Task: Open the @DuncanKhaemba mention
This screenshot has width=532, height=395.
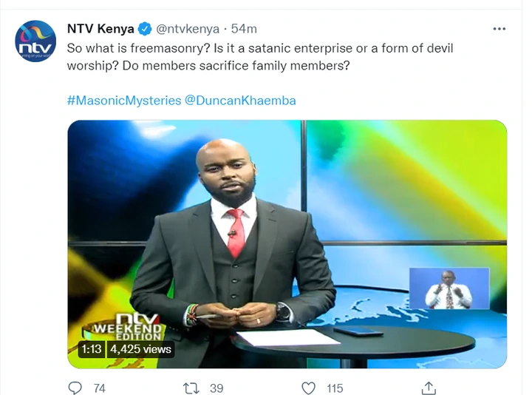Action: pos(240,101)
